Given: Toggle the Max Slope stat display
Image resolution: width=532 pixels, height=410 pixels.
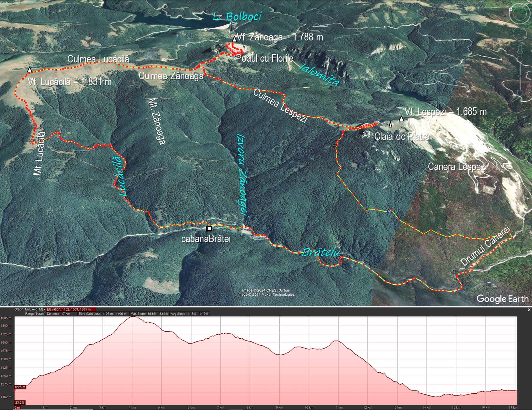Looking at the screenshot, I should coord(149,314).
